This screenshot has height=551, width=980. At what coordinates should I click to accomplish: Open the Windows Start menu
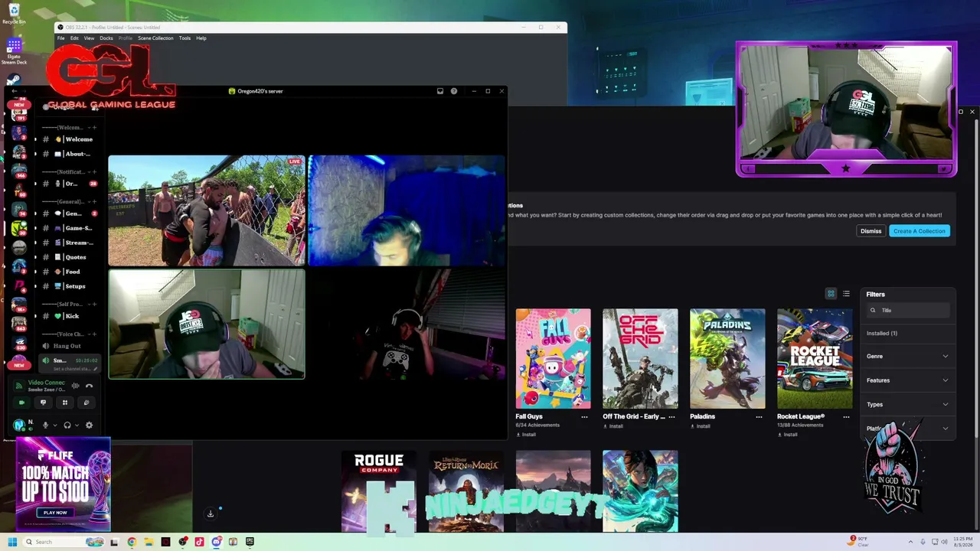pos(12,542)
